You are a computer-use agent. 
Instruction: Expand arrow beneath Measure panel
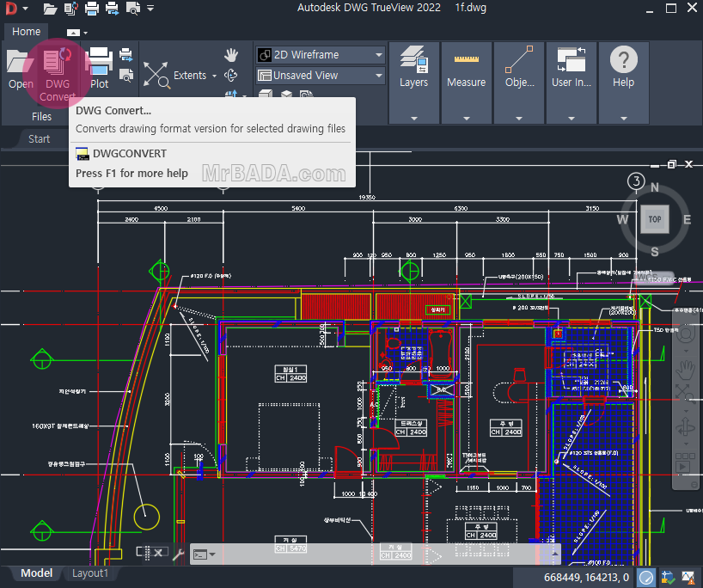tap(467, 119)
